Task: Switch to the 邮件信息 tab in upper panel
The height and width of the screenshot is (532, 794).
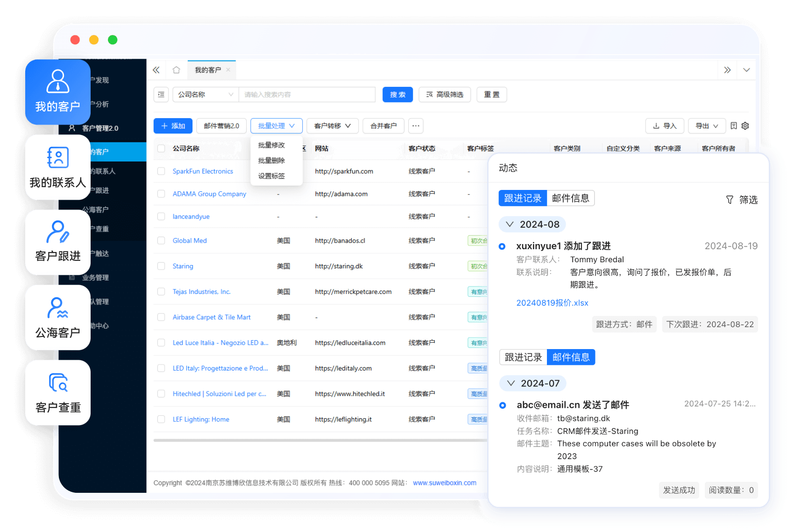Action: point(570,198)
